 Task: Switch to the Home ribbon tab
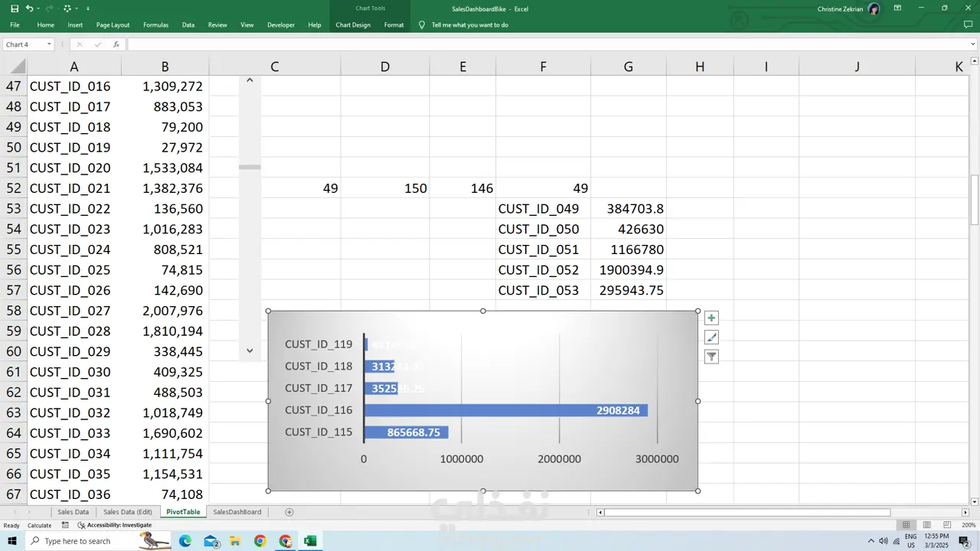tap(46, 24)
